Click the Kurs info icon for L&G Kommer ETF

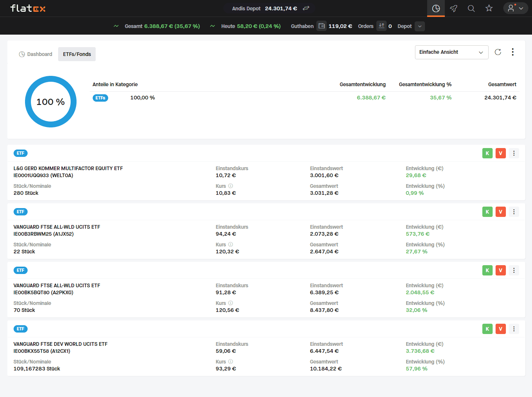point(230,186)
